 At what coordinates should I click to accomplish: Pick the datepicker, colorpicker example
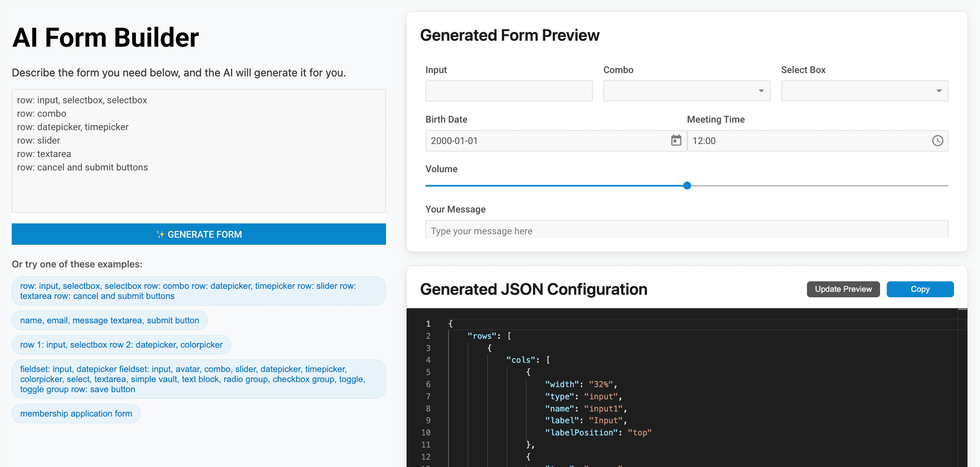[x=121, y=345]
